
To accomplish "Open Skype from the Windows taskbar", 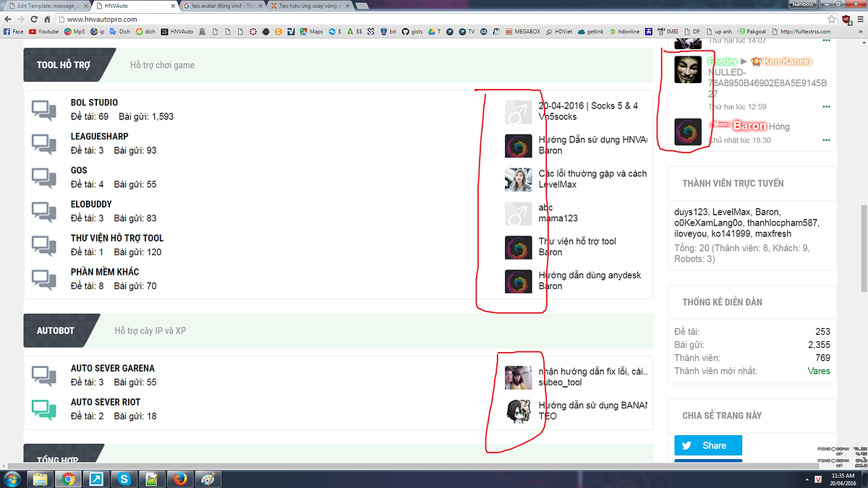I will [x=124, y=479].
